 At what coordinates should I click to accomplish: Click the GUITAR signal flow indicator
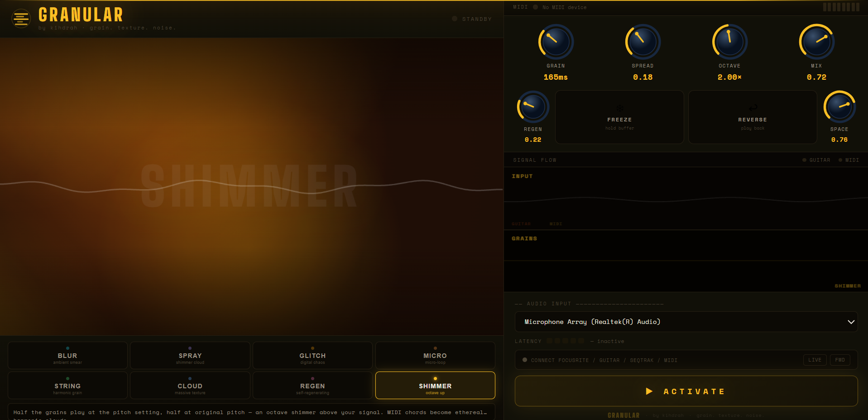pos(816,160)
